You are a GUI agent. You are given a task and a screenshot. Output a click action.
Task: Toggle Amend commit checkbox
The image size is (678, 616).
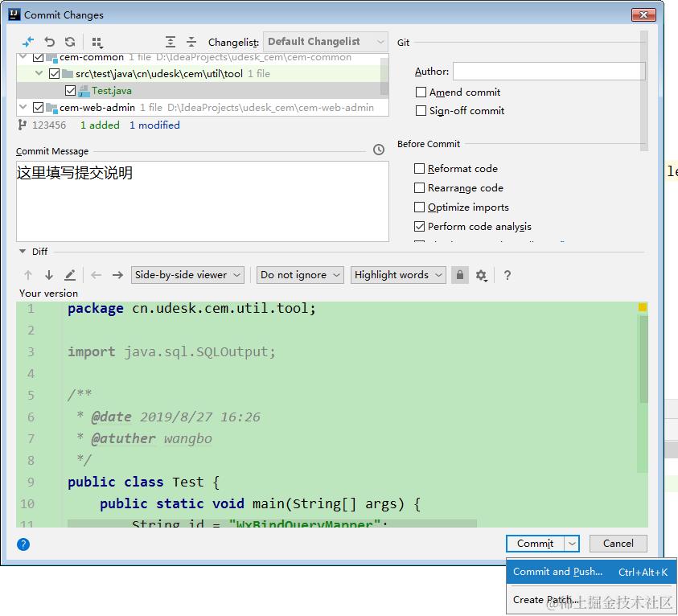(x=421, y=92)
